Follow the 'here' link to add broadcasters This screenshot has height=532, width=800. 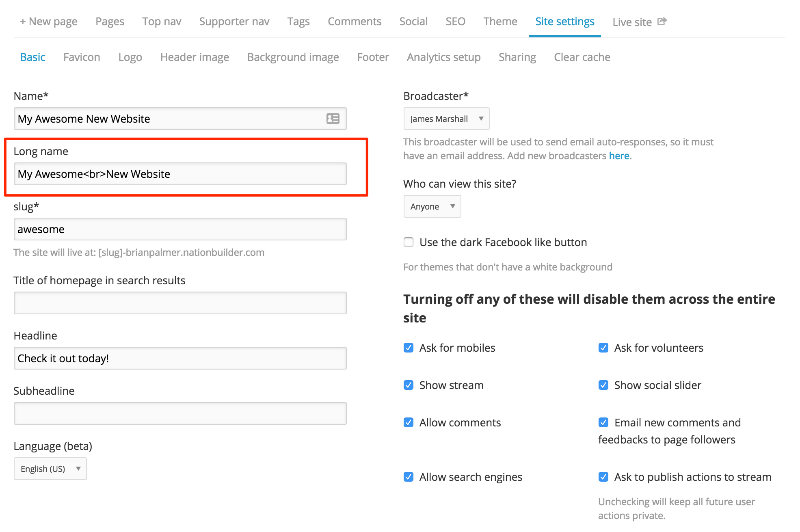pyautogui.click(x=619, y=156)
